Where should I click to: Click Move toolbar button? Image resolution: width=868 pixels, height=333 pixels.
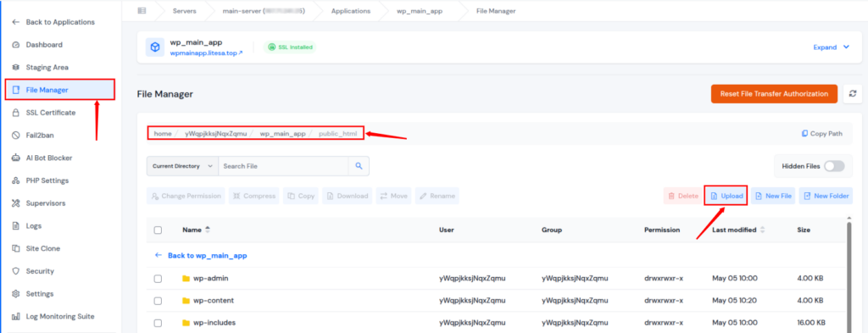(x=393, y=196)
